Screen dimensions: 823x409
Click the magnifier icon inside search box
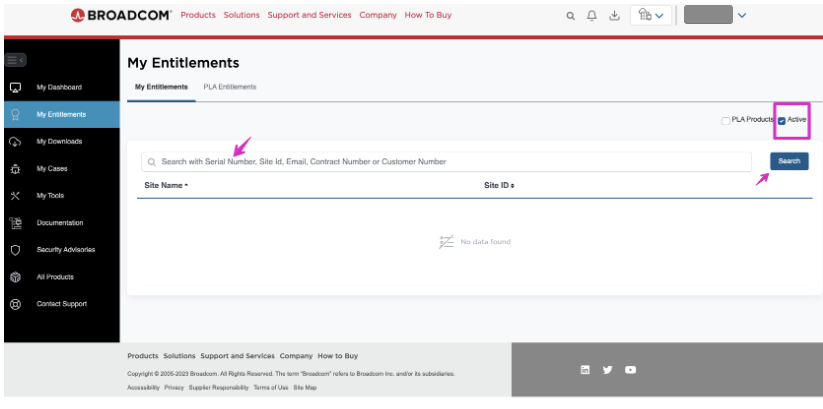click(152, 162)
